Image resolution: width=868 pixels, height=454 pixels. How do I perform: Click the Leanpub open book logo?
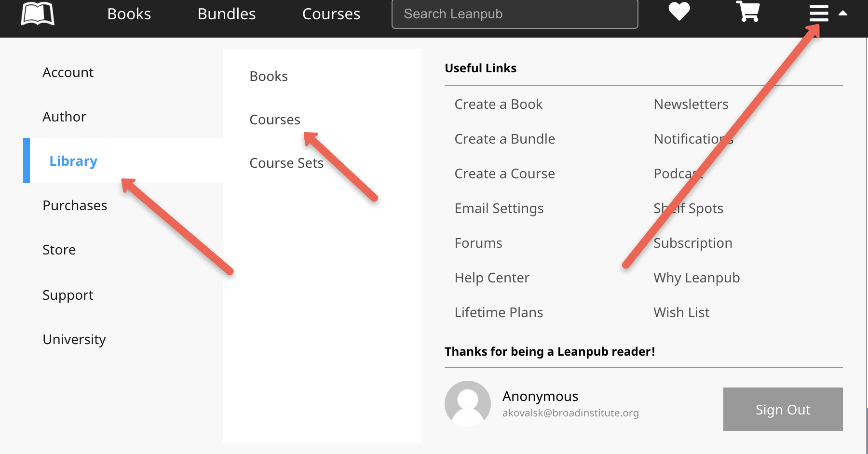pyautogui.click(x=38, y=13)
